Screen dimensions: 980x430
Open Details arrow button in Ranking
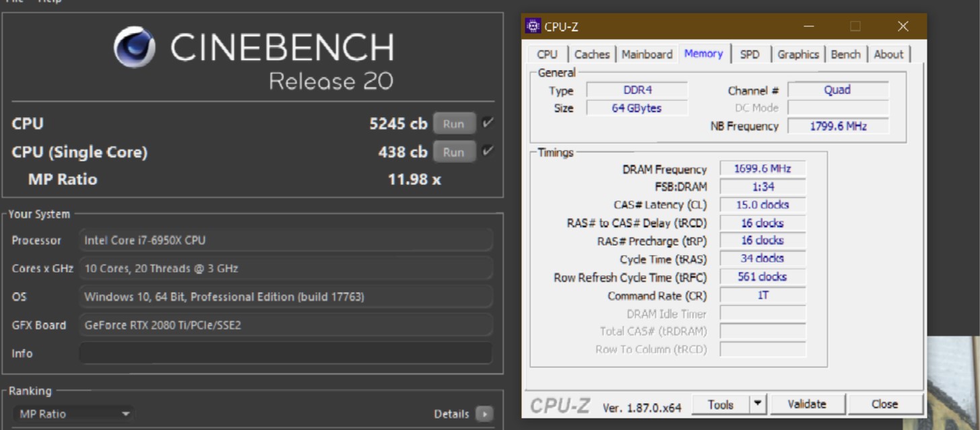pyautogui.click(x=484, y=414)
